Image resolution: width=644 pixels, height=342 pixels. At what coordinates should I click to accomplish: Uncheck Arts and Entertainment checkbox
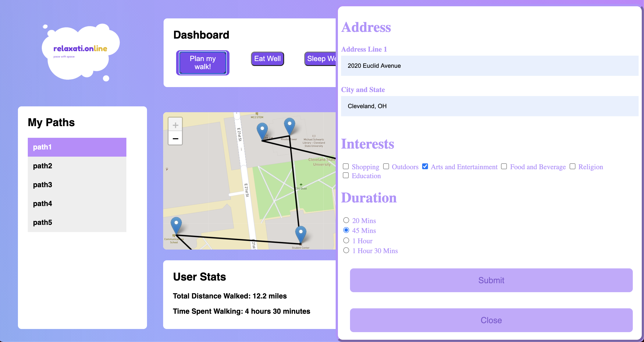click(425, 167)
